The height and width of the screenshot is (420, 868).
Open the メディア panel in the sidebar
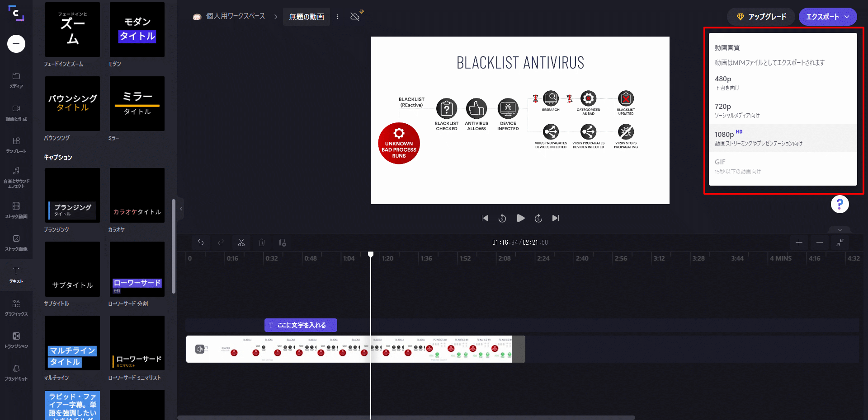(16, 80)
